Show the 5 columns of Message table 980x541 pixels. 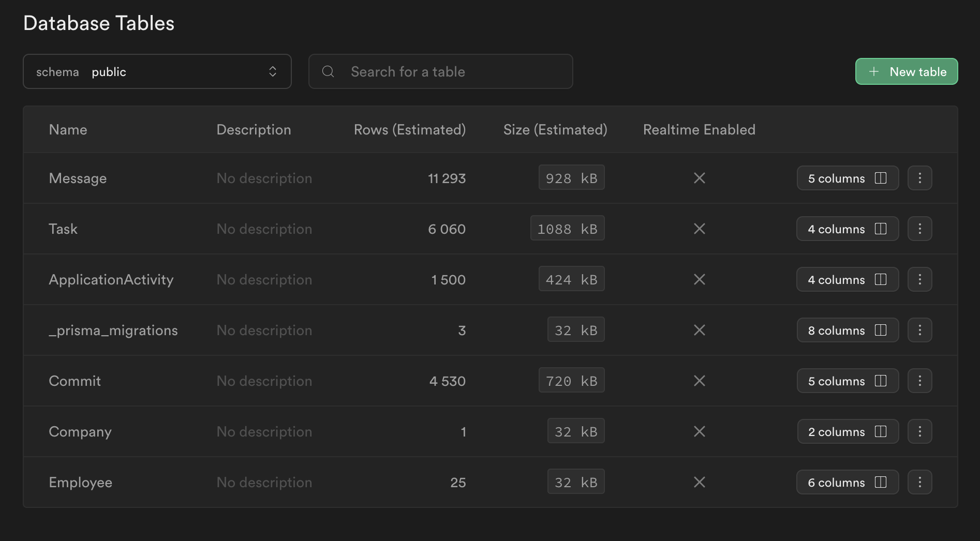[847, 178]
